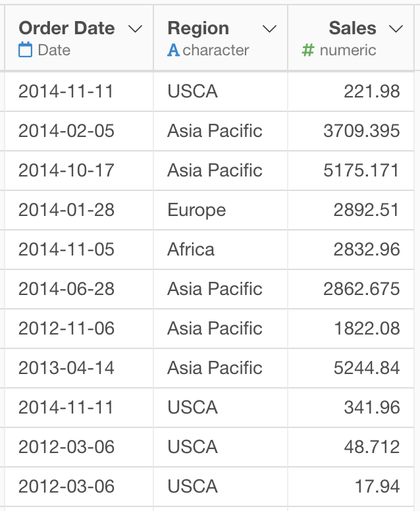Open the Order Date column dropdown menu
This screenshot has height=511, width=420.
[x=135, y=29]
